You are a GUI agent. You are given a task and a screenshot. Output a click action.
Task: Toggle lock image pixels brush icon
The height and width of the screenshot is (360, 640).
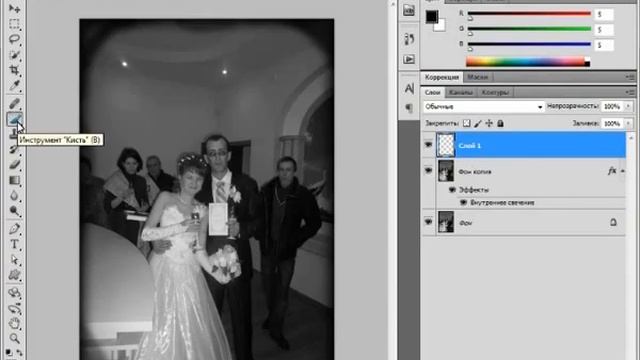pyautogui.click(x=478, y=123)
